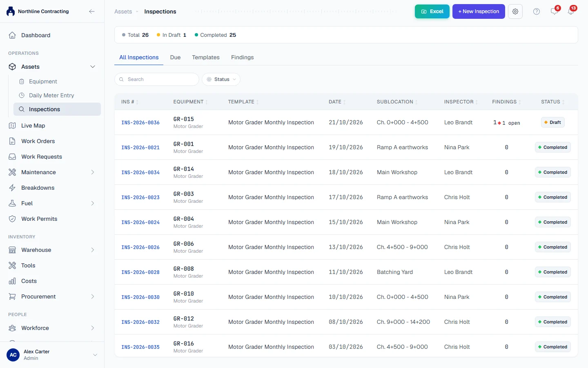The width and height of the screenshot is (588, 368).
Task: Click the inspections Search field
Action: (157, 79)
